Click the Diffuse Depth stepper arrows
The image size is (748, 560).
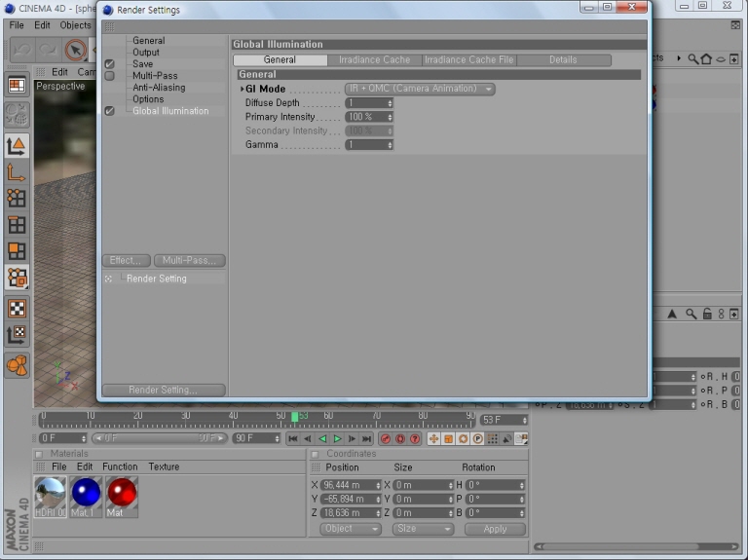click(390, 103)
